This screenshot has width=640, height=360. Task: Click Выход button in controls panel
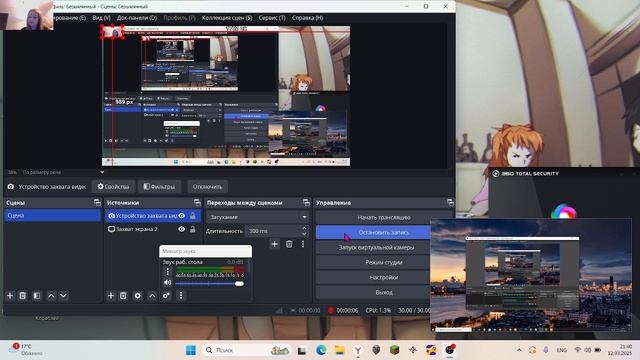point(384,293)
